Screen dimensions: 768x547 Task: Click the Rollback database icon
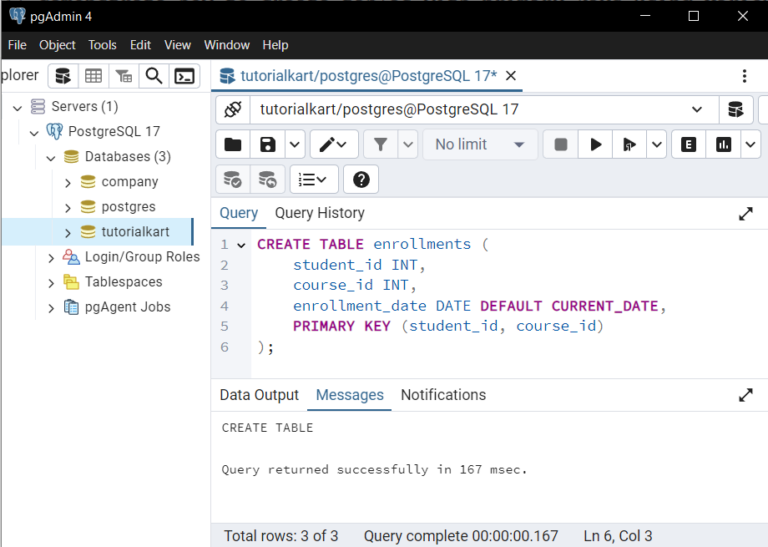267,180
